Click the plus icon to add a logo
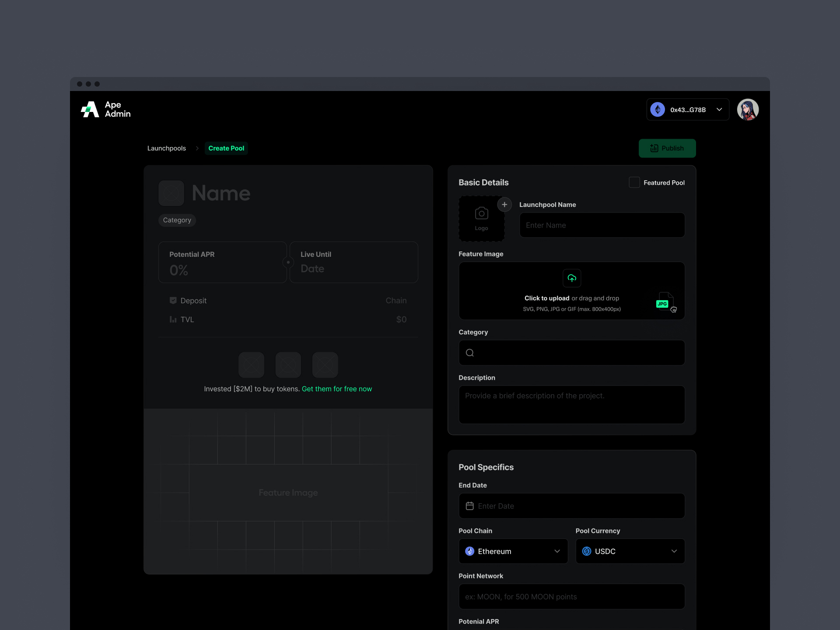 (504, 204)
